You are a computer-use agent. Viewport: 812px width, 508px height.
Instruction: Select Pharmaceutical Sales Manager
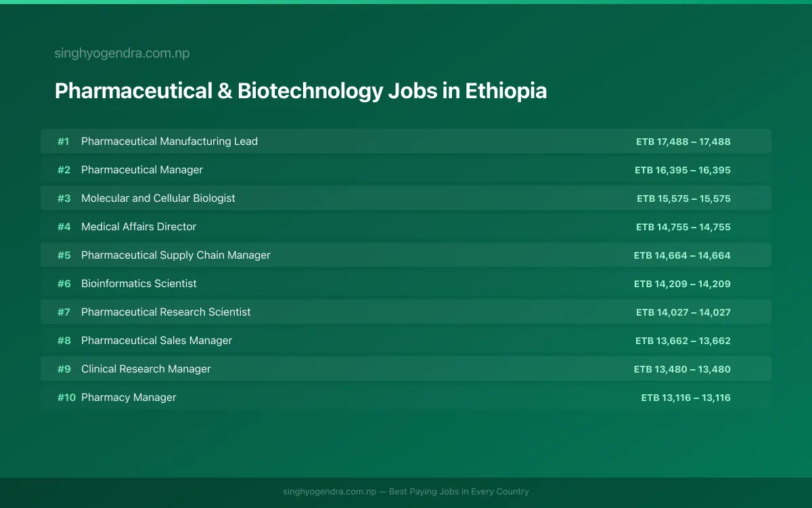point(156,341)
